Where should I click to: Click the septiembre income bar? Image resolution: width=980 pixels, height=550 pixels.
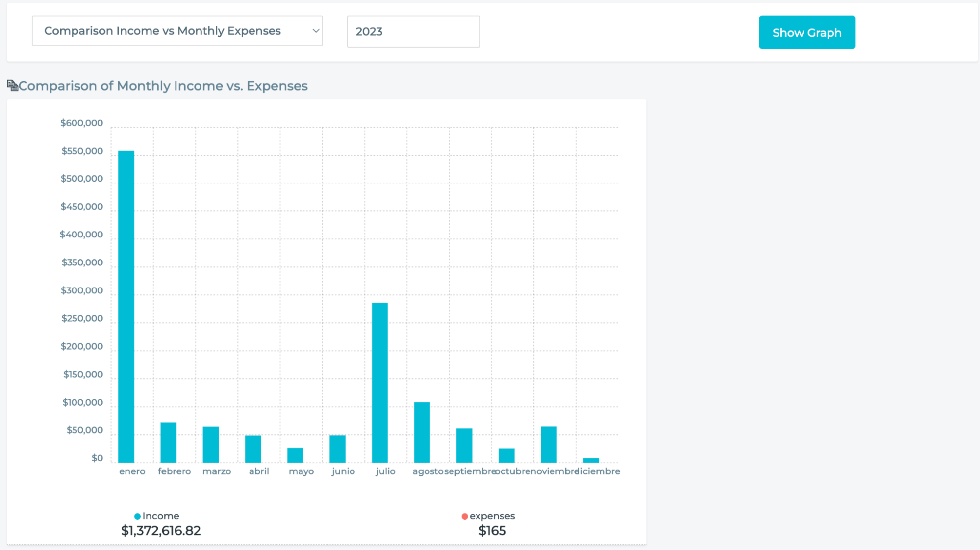pos(464,445)
